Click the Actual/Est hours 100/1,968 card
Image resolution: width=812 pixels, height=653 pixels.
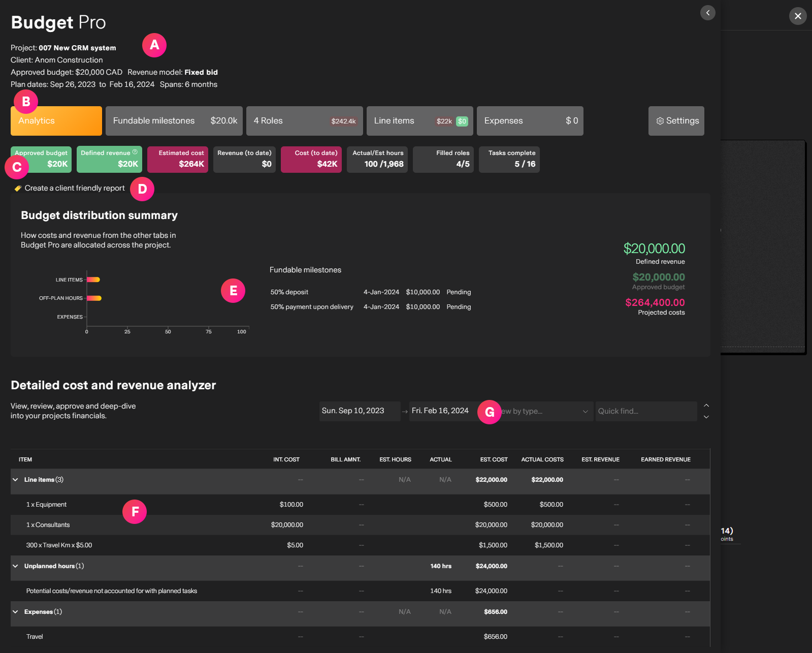(x=377, y=160)
